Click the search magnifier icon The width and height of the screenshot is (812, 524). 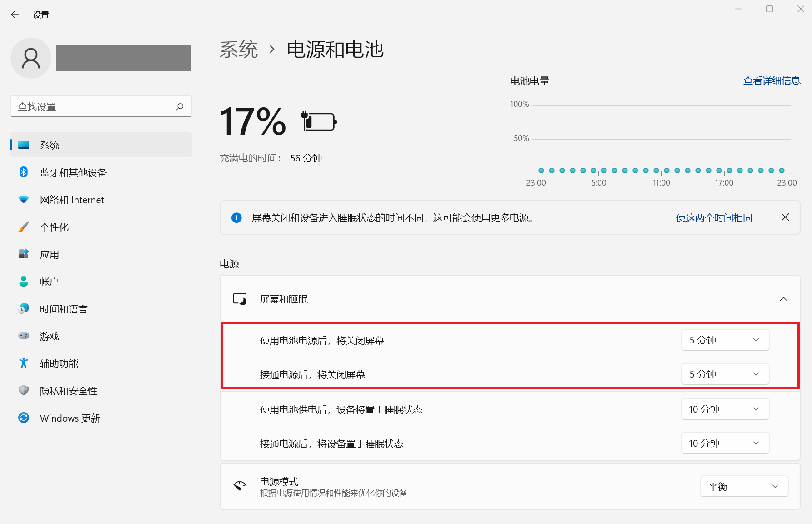tap(180, 106)
